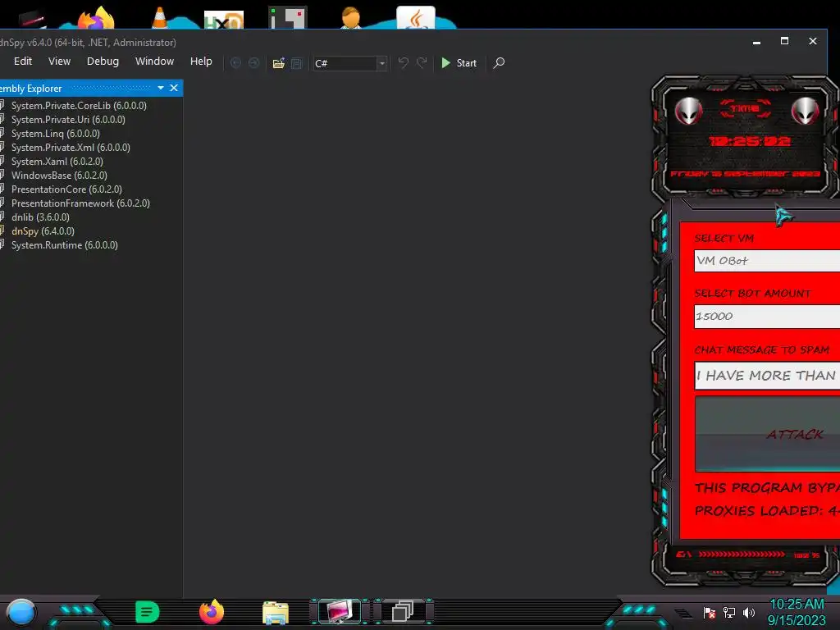Viewport: 840px width, 630px height.
Task: Undo the last action in dnSpy
Action: (404, 62)
